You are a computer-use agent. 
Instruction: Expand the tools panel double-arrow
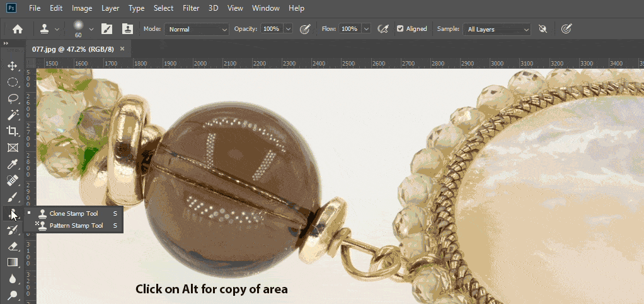(x=6, y=43)
